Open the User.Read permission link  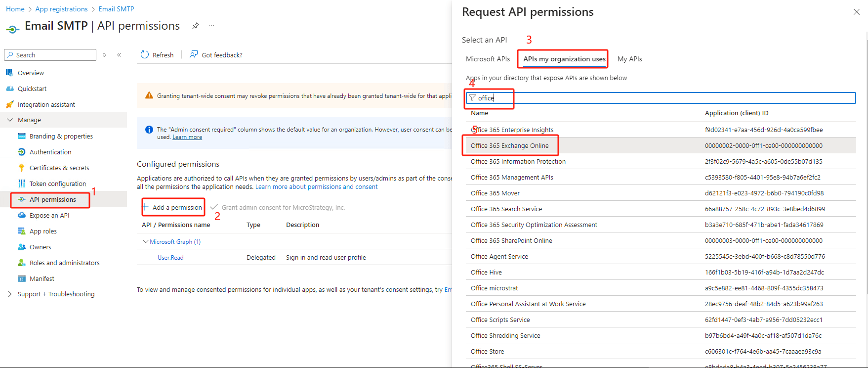click(170, 257)
